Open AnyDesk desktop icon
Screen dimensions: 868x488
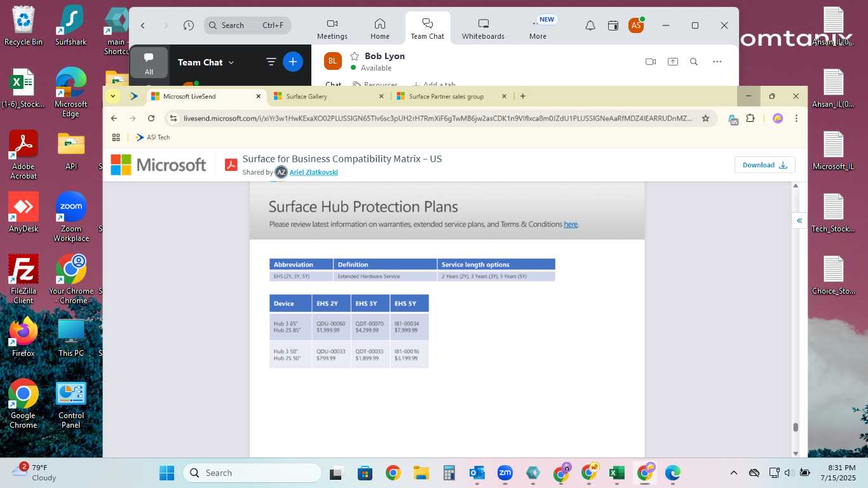click(x=24, y=213)
